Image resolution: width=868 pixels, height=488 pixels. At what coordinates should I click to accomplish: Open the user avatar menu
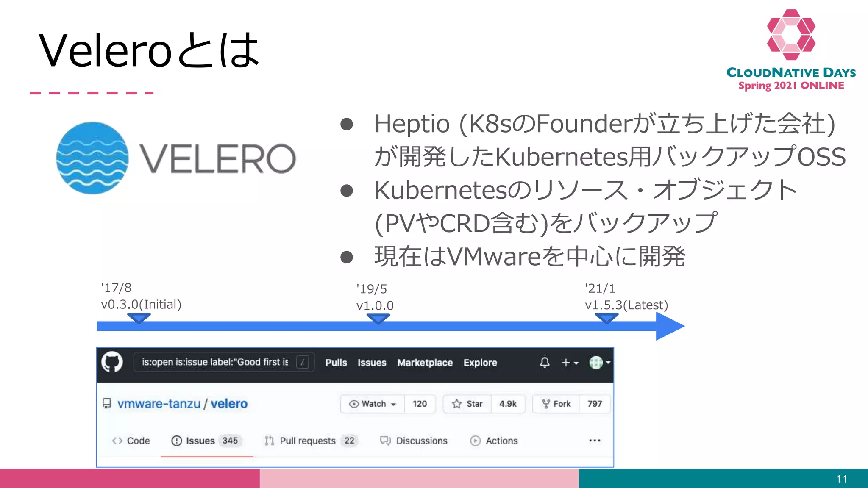(599, 363)
